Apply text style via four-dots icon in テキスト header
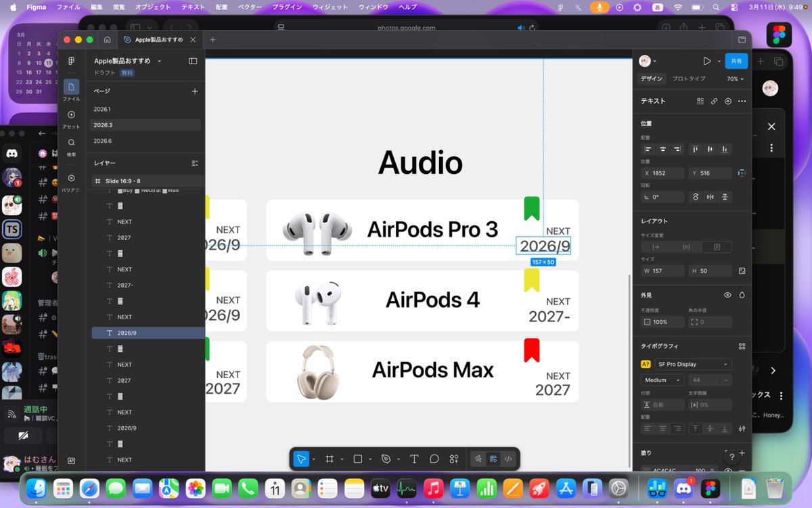The width and height of the screenshot is (812, 508). point(700,101)
